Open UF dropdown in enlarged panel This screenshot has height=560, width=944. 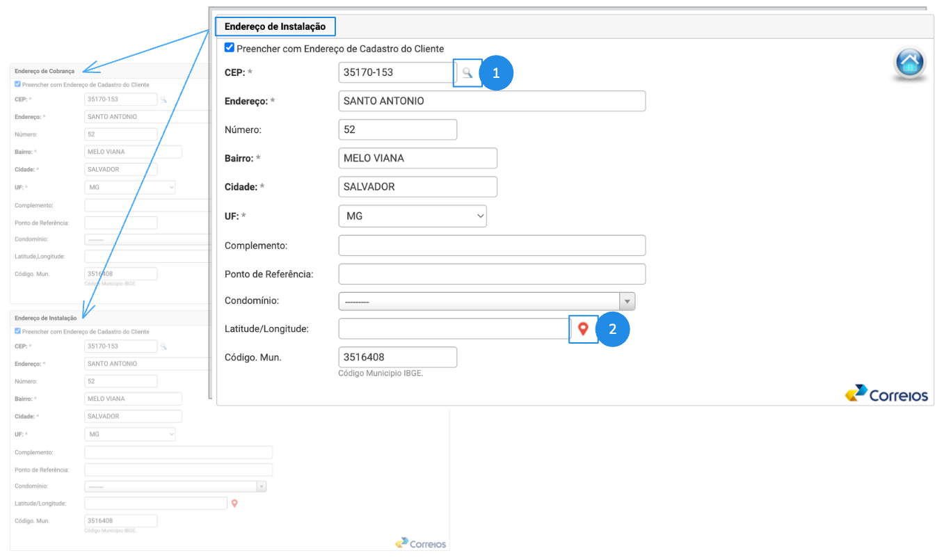pyautogui.click(x=413, y=216)
